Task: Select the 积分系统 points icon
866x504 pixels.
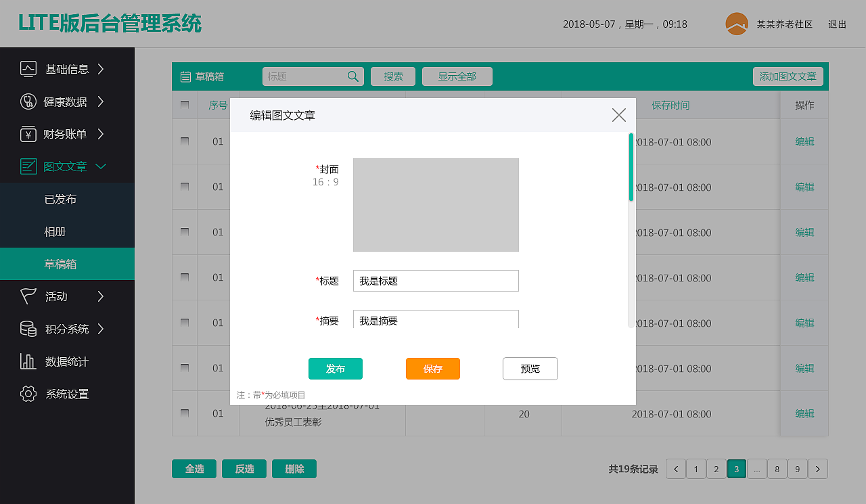Action: click(x=28, y=329)
